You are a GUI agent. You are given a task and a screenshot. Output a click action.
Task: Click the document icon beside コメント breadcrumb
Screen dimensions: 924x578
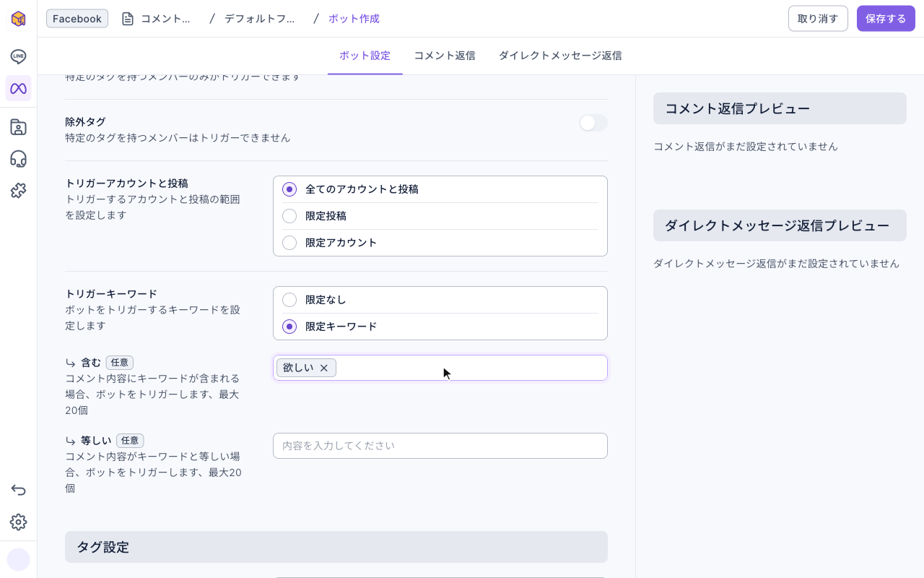tap(128, 19)
